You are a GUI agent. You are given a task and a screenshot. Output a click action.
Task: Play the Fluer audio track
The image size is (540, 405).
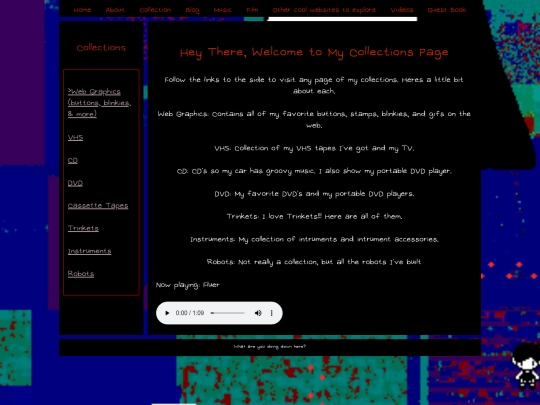(x=167, y=313)
